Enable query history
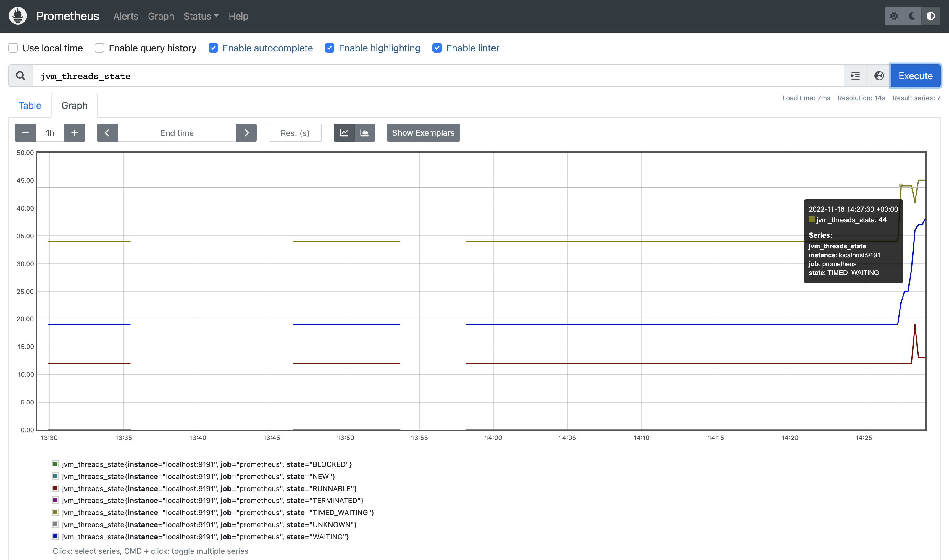The height and width of the screenshot is (560, 949). [x=99, y=48]
